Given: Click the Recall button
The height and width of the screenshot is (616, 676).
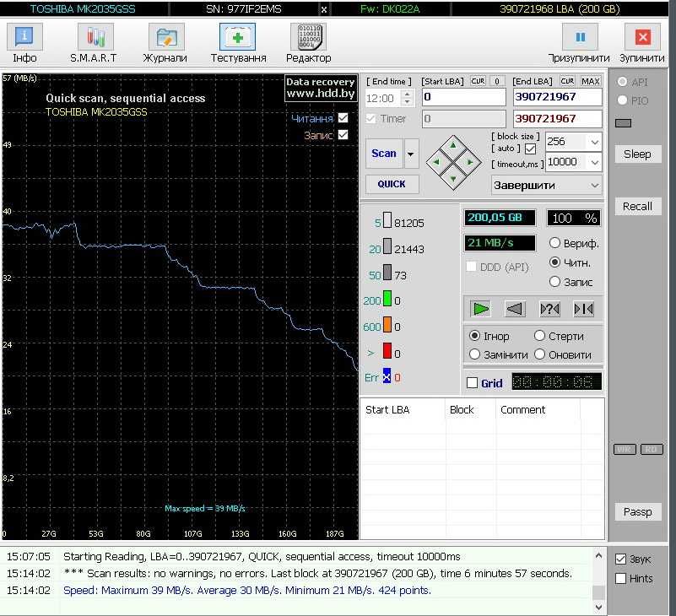Looking at the screenshot, I should [x=637, y=207].
